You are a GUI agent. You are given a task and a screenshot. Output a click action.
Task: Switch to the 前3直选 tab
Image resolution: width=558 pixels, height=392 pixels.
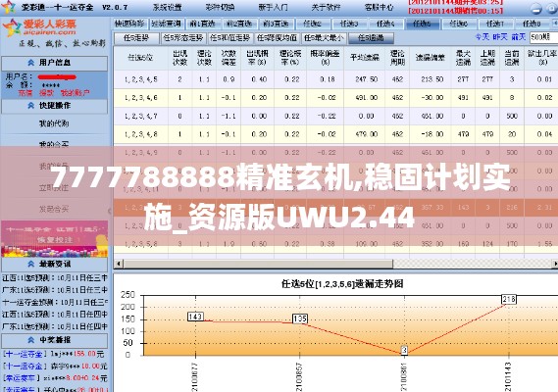[x=276, y=24]
